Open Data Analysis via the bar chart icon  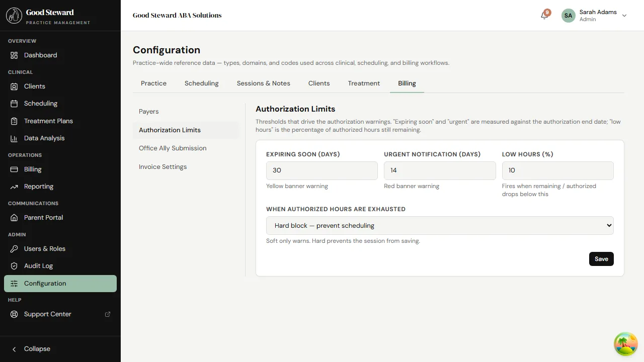(x=15, y=138)
